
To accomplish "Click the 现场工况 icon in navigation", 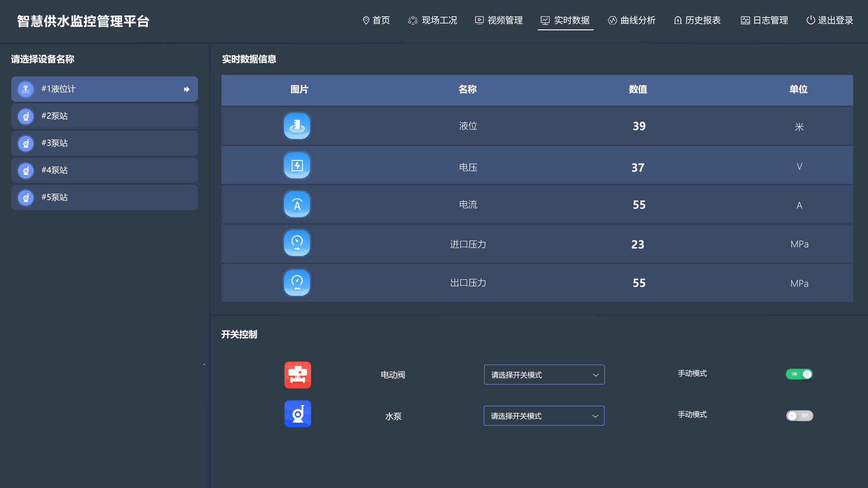I will (413, 20).
